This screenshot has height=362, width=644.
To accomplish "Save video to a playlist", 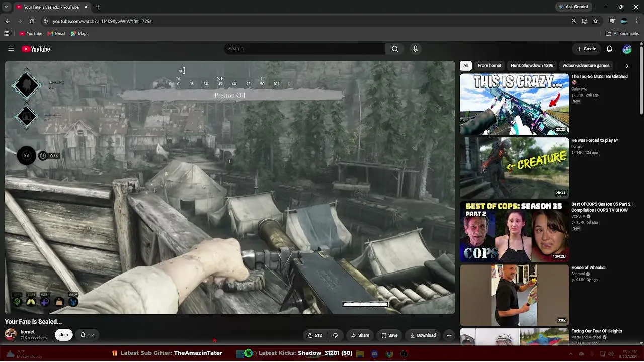I will (390, 335).
